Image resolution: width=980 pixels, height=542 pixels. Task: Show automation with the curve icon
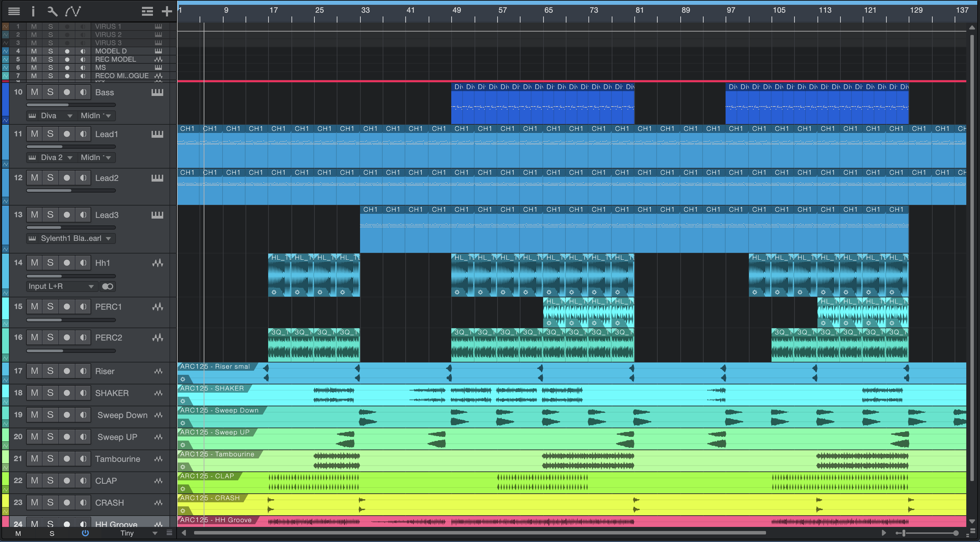pos(73,11)
